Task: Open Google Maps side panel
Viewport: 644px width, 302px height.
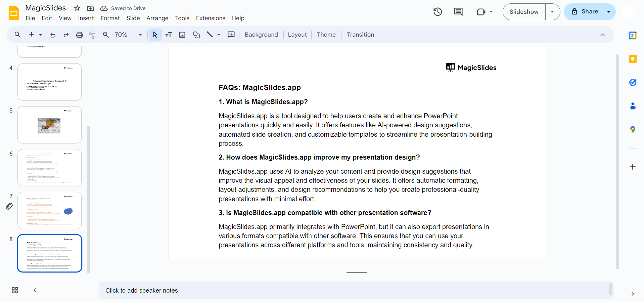Action: click(633, 129)
